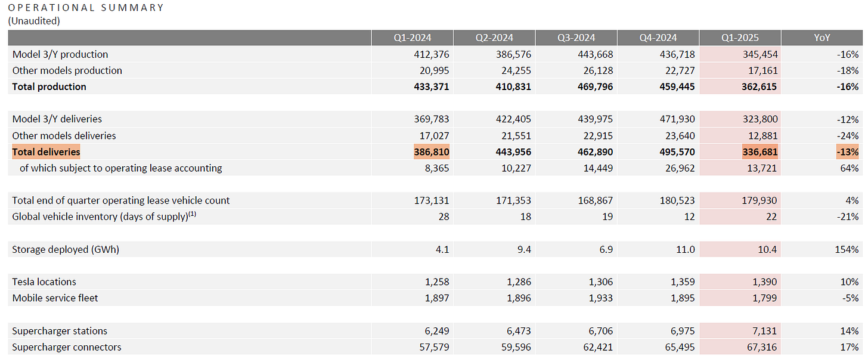Select the 'Model 3/Y deliveries' row label
Image resolution: width=868 pixels, height=362 pixels.
[x=57, y=119]
